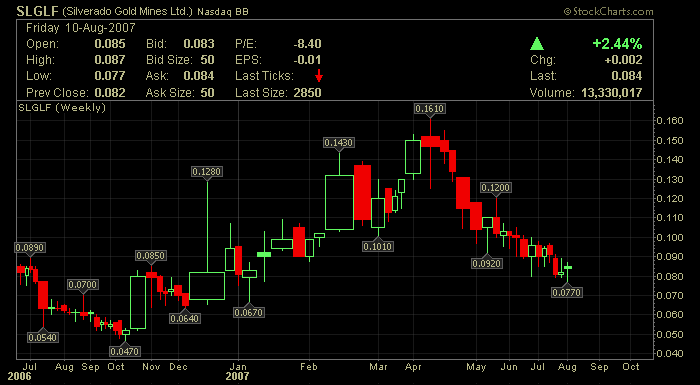Viewport: 700px width, 385px height.
Task: Click the 0.0470 low price marker
Action: [125, 352]
